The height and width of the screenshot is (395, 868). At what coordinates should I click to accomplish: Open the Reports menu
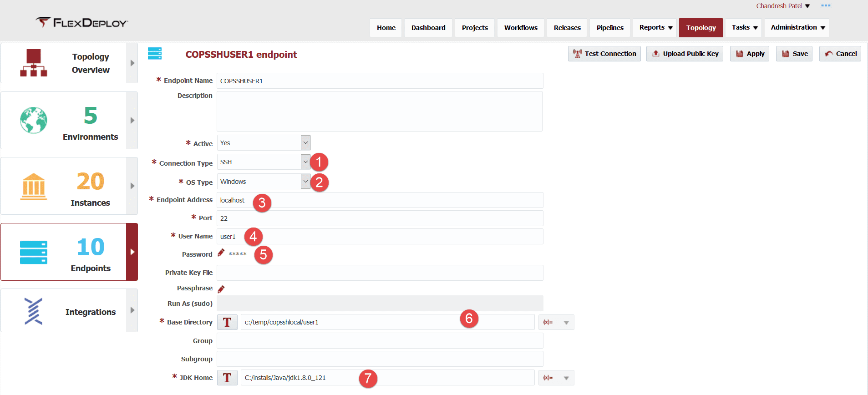pos(655,28)
